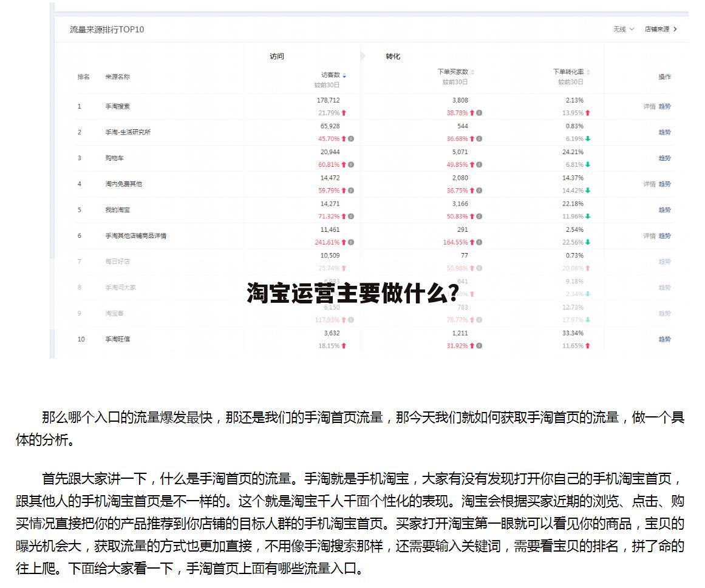Switch to the 访问 step tab
Viewport: 705px width, 588px height.
tap(277, 56)
